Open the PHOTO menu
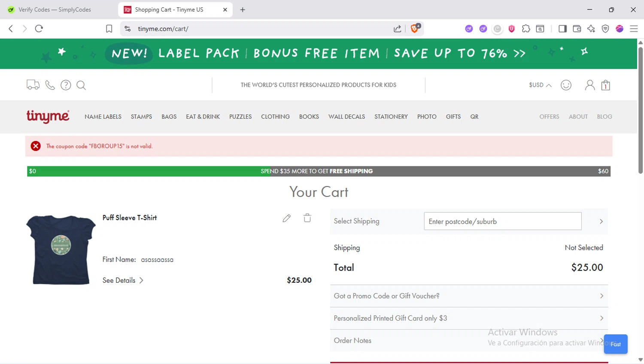This screenshot has height=364, width=644. pos(427,117)
